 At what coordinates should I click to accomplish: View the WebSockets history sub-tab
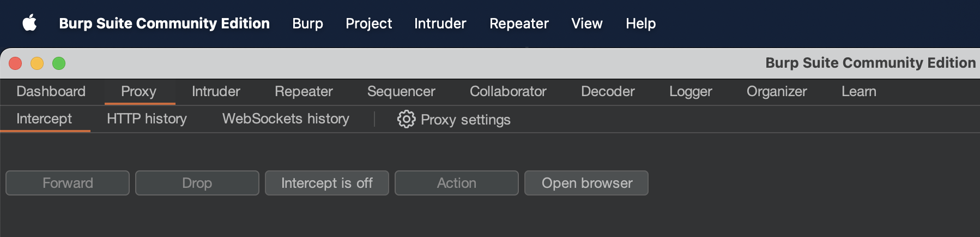(x=286, y=118)
